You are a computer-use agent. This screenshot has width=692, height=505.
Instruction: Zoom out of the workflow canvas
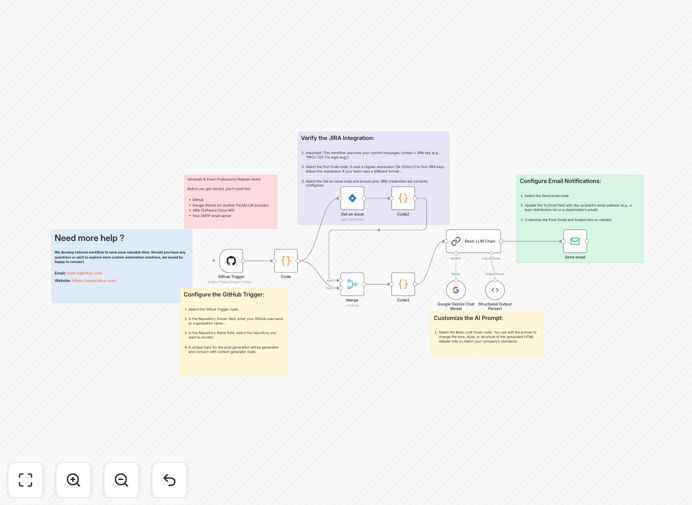point(121,480)
